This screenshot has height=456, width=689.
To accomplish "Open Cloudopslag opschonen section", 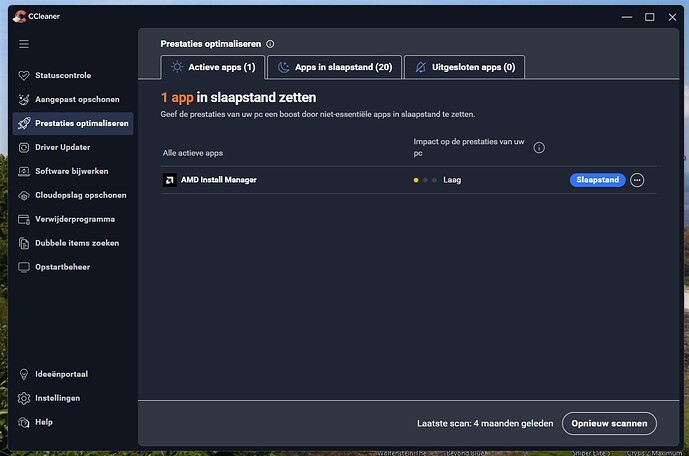I will coord(73,195).
